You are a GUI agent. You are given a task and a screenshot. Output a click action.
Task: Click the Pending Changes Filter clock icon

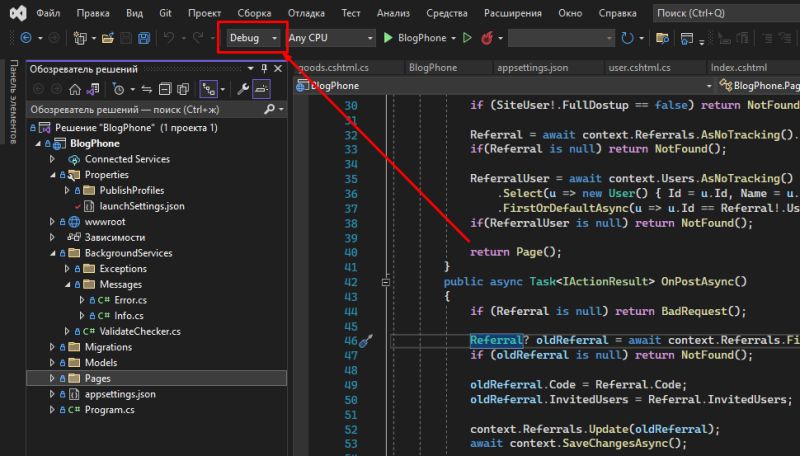(x=118, y=89)
